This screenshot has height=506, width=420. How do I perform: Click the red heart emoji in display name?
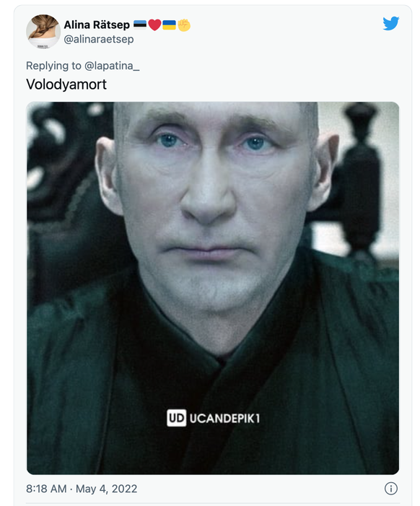(x=154, y=25)
